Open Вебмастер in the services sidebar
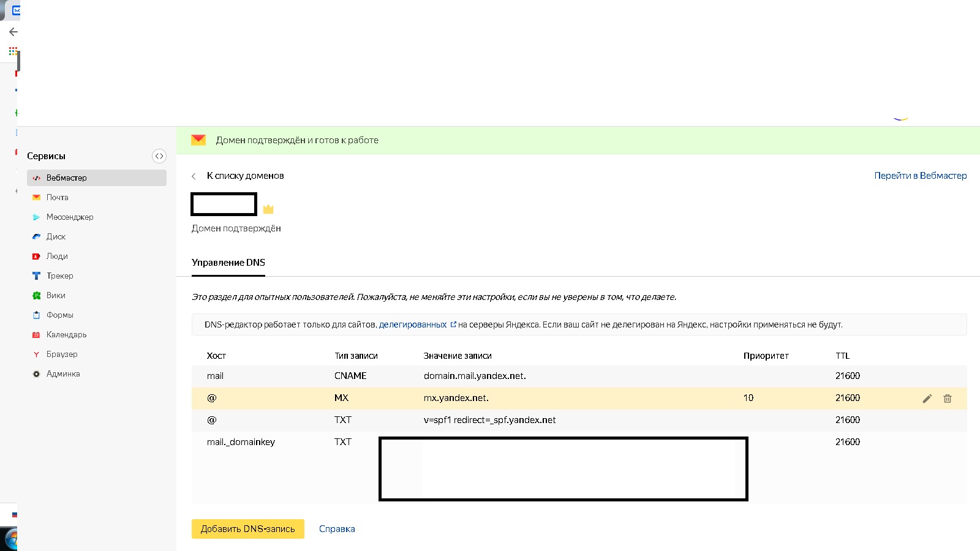980x551 pixels. [97, 178]
